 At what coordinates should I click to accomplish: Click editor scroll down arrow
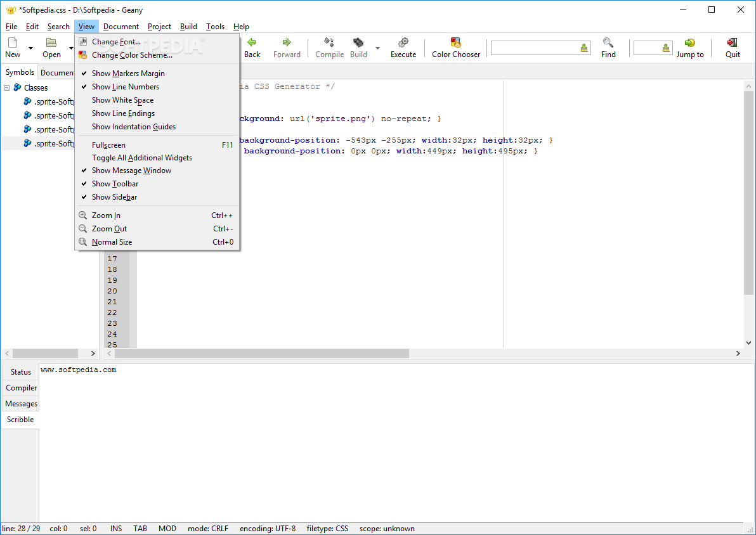point(748,343)
